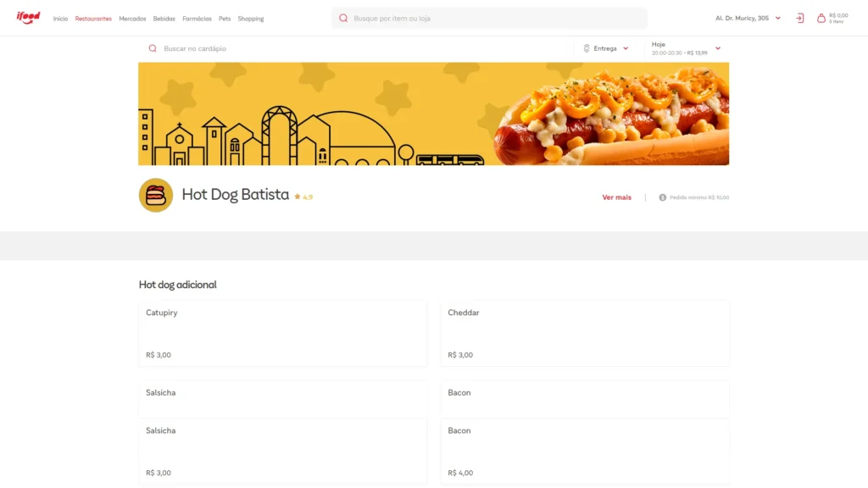Click the rating star next to 4.9

[298, 197]
